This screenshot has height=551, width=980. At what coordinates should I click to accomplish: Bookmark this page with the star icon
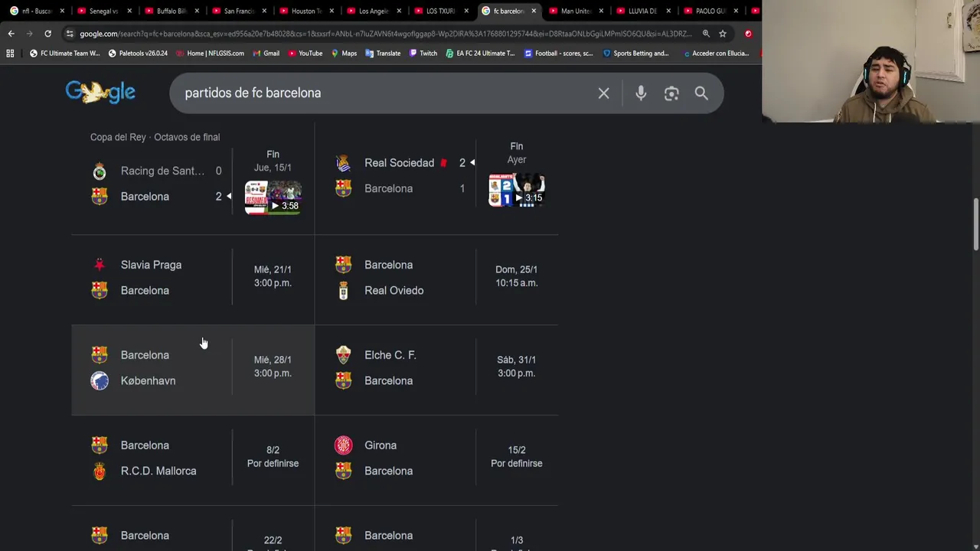pos(723,34)
